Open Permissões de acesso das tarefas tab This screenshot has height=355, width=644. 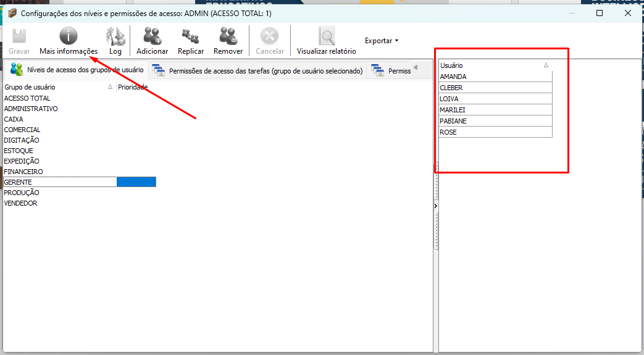pos(257,71)
